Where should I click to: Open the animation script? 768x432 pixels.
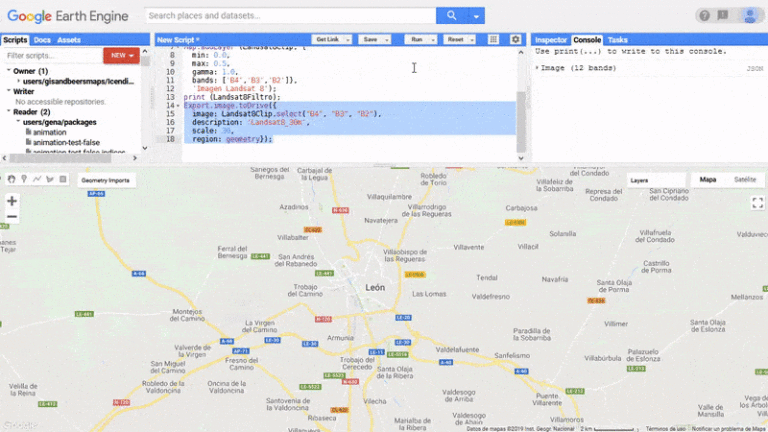coord(49,132)
